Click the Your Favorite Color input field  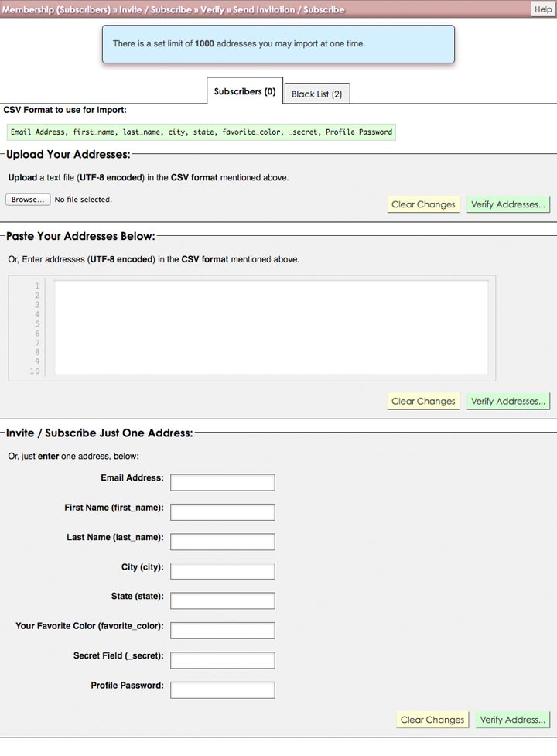222,631
